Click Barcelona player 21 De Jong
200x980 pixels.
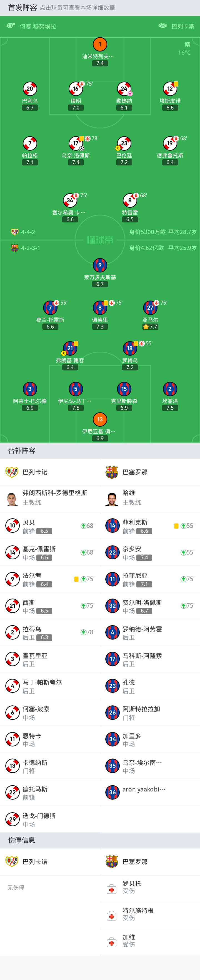70,348
